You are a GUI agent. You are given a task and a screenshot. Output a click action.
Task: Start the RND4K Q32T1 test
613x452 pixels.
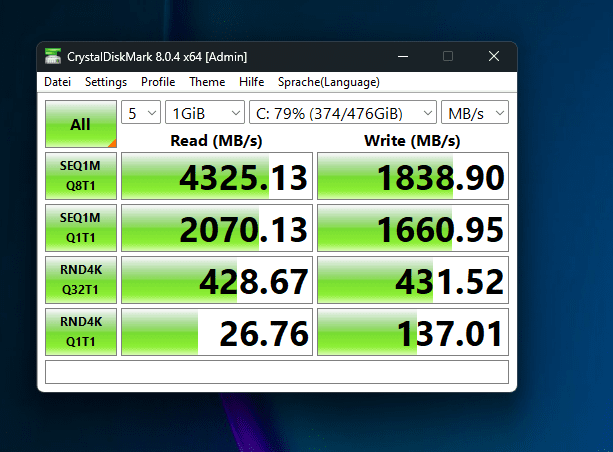[81, 280]
